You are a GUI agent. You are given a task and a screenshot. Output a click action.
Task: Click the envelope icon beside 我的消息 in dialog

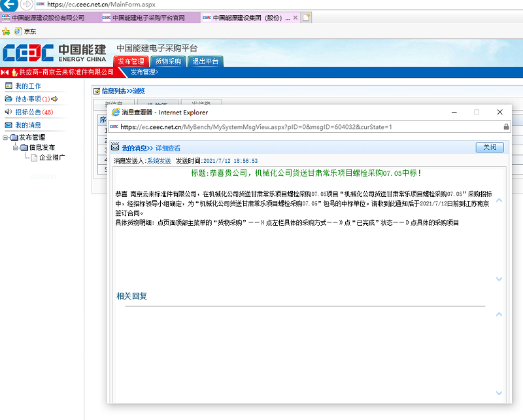coord(114,146)
